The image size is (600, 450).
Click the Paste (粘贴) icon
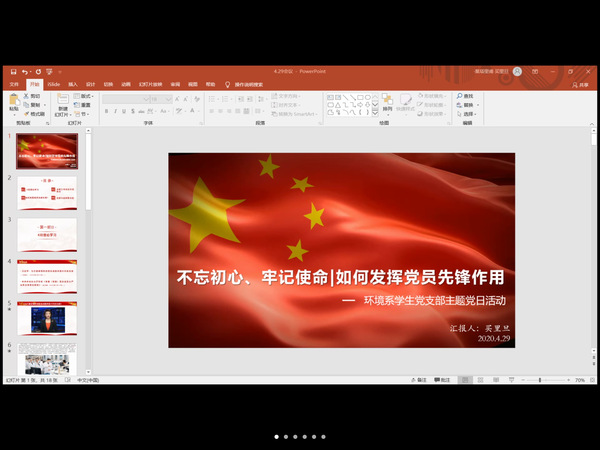[x=12, y=101]
